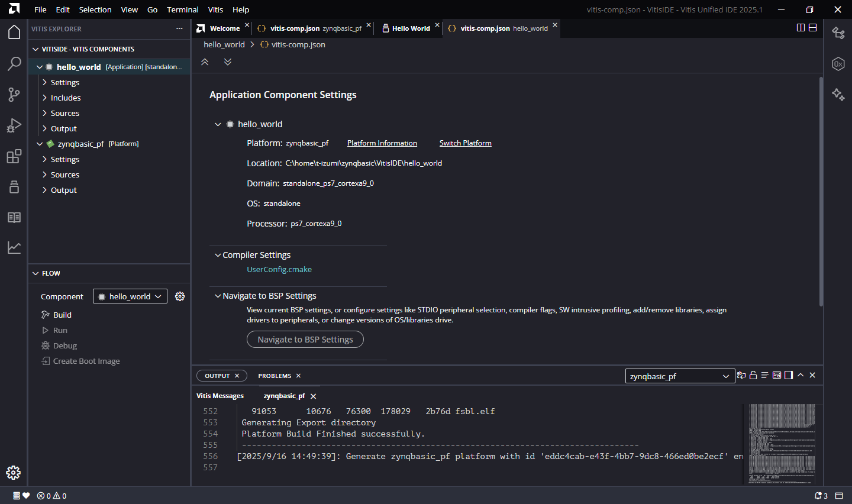Toggle word wrap in output panel

click(x=741, y=376)
